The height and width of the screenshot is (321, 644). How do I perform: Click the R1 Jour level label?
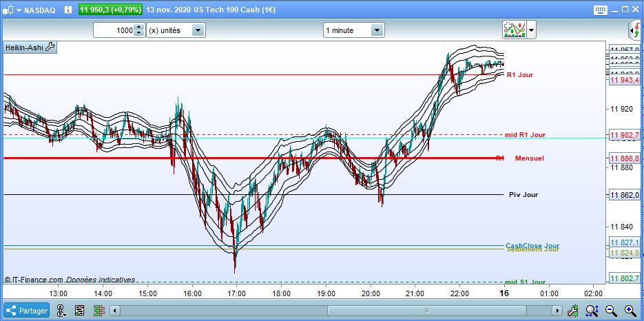point(520,75)
